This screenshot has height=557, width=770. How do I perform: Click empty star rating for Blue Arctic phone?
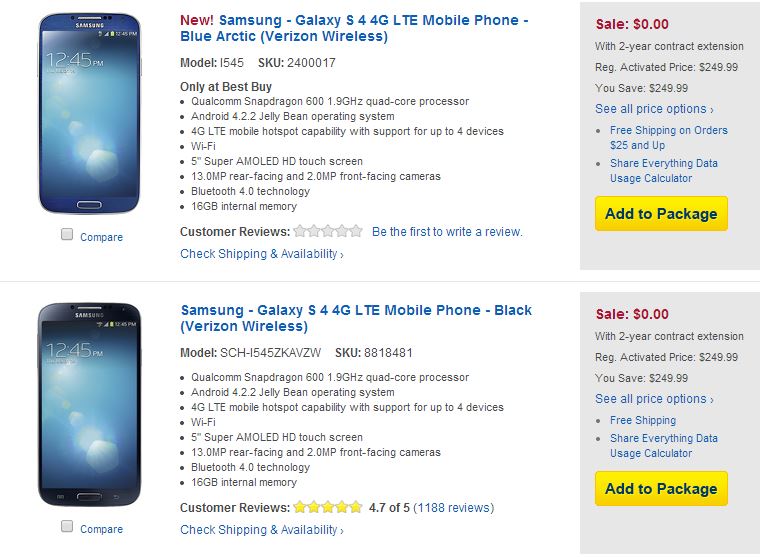(x=328, y=231)
